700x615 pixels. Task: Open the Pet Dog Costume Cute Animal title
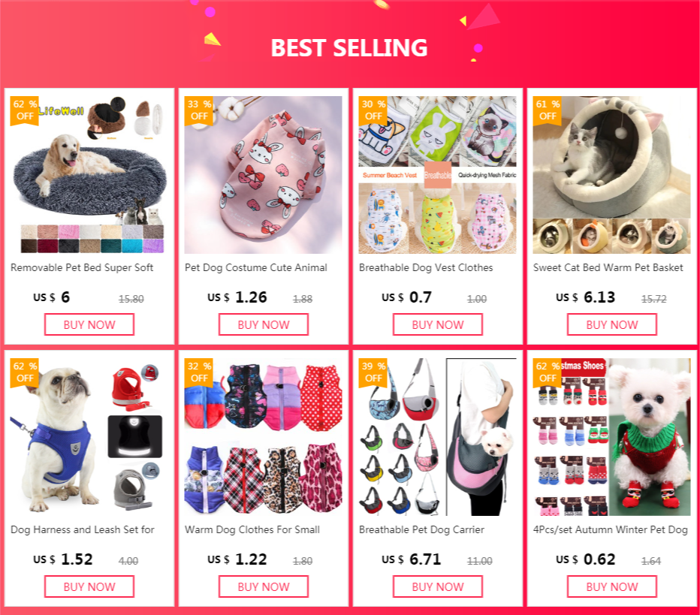tap(256, 268)
